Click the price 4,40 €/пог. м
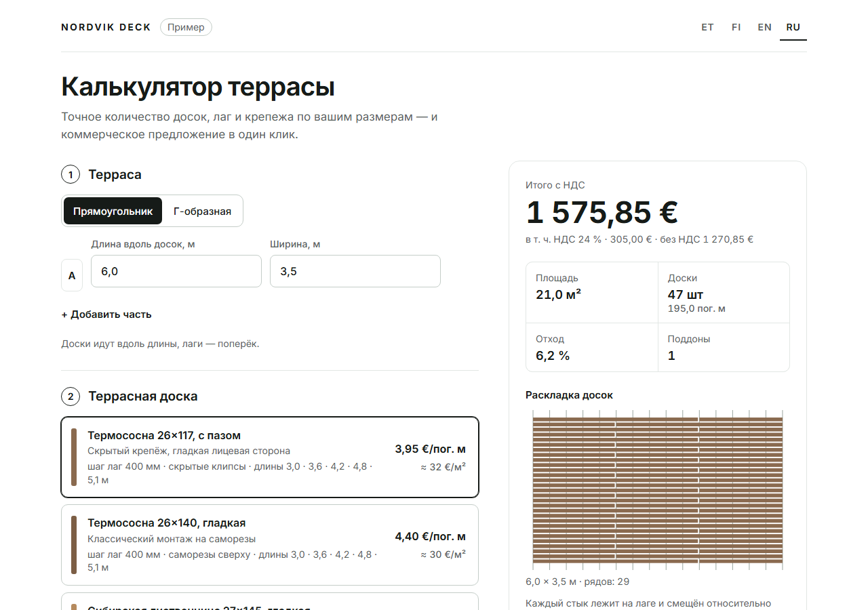868x610 pixels. click(431, 537)
